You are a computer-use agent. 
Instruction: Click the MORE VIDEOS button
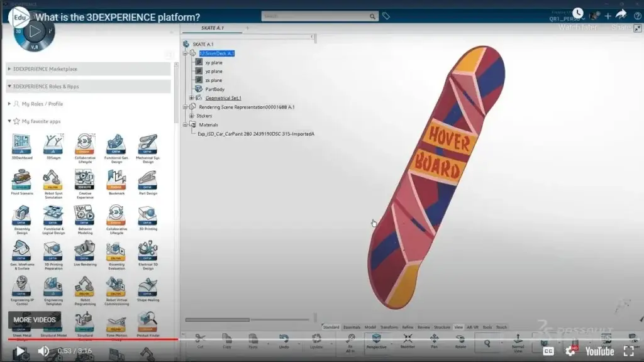coord(34,320)
